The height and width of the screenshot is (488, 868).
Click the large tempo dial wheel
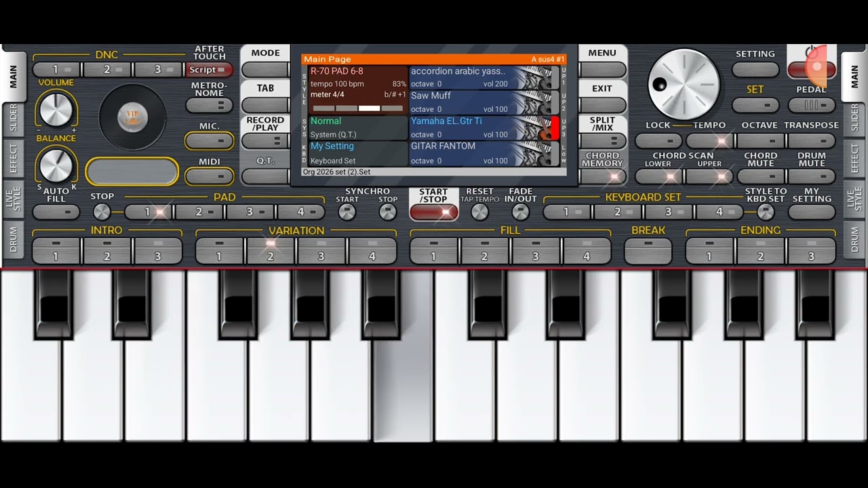[684, 84]
